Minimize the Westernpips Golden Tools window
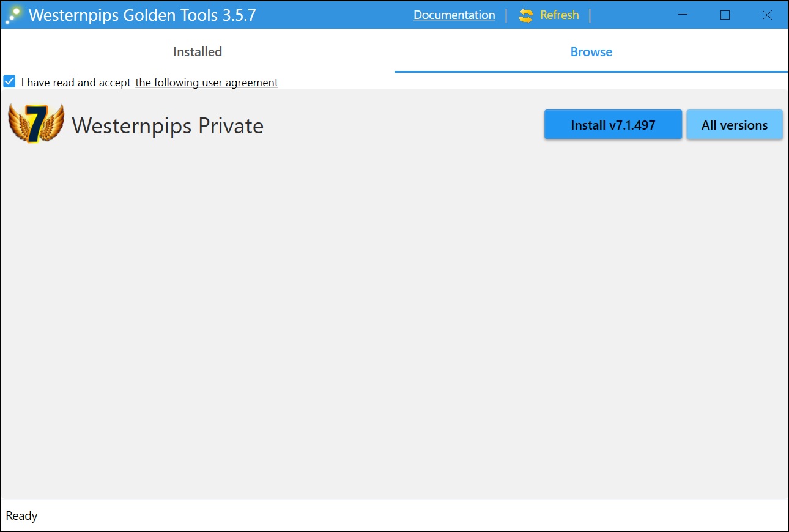The image size is (789, 532). (683, 15)
